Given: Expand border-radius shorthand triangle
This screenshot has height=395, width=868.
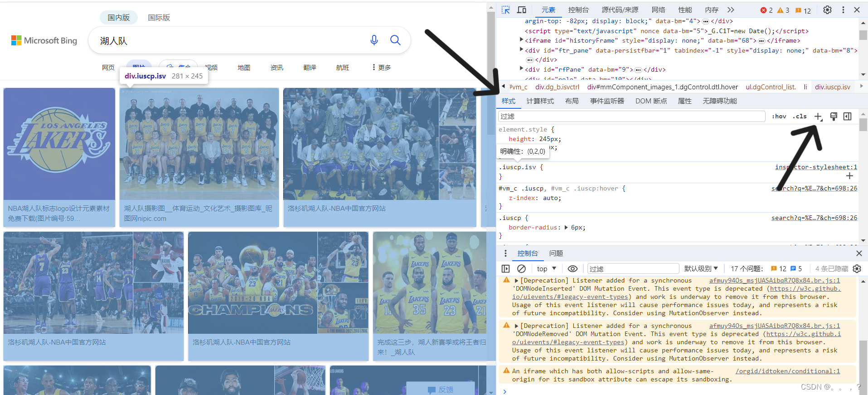Looking at the screenshot, I should pyautogui.click(x=566, y=228).
